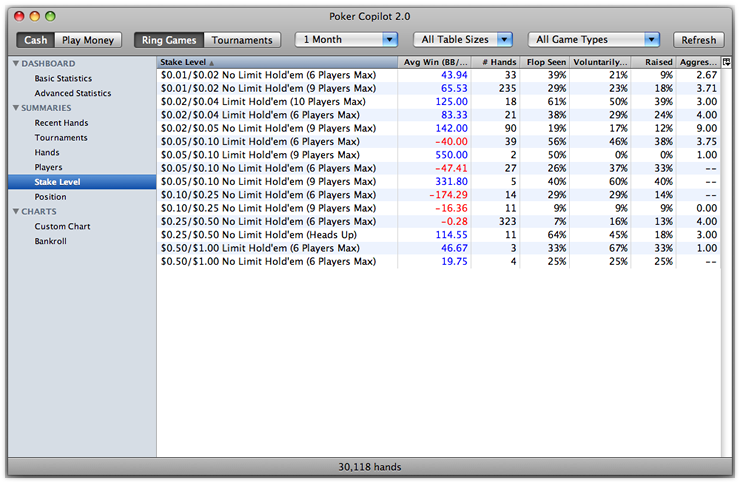This screenshot has height=483, width=740.
Task: Sort by the Flop Seen column header
Action: pyautogui.click(x=545, y=62)
